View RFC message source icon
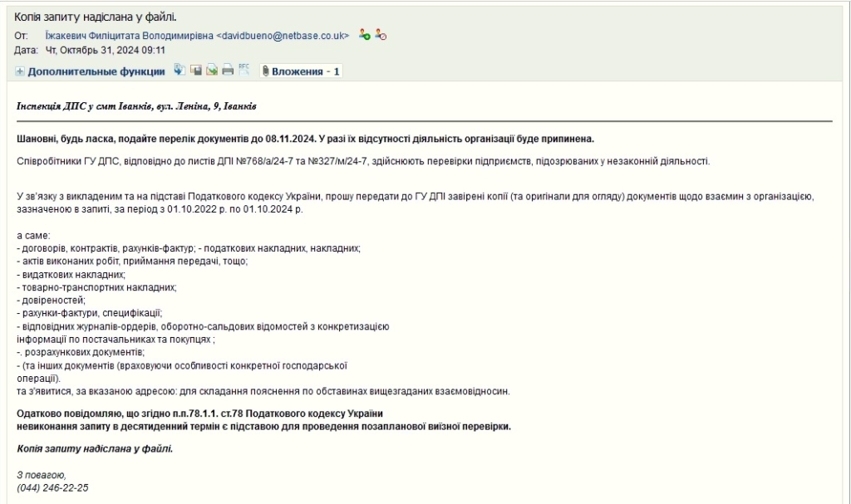 [243, 70]
